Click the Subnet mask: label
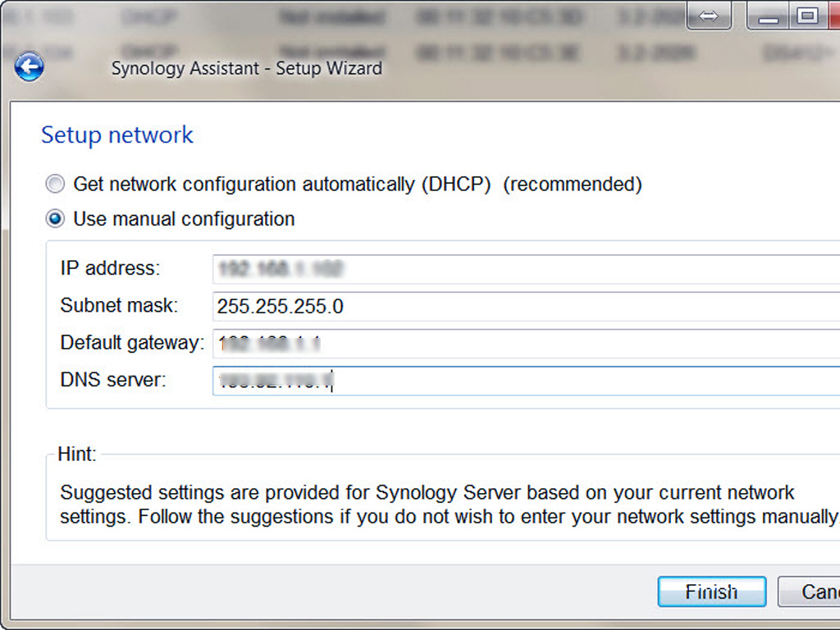This screenshot has width=840, height=630. [x=119, y=305]
